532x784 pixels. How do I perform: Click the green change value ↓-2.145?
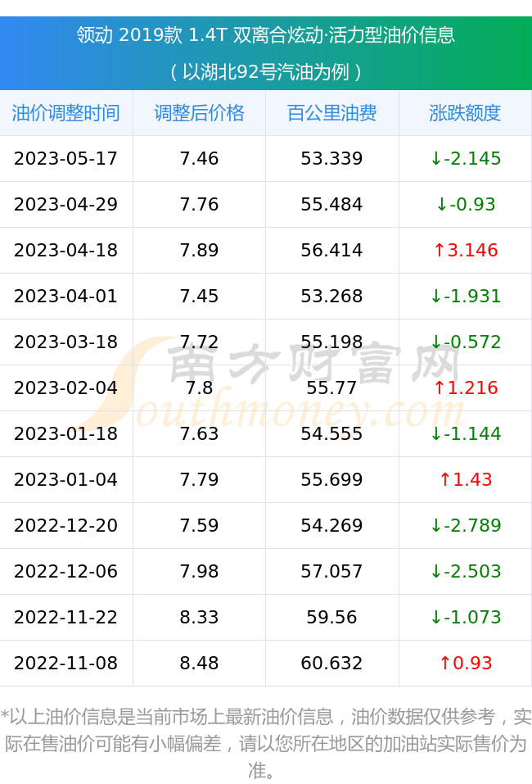point(466,158)
